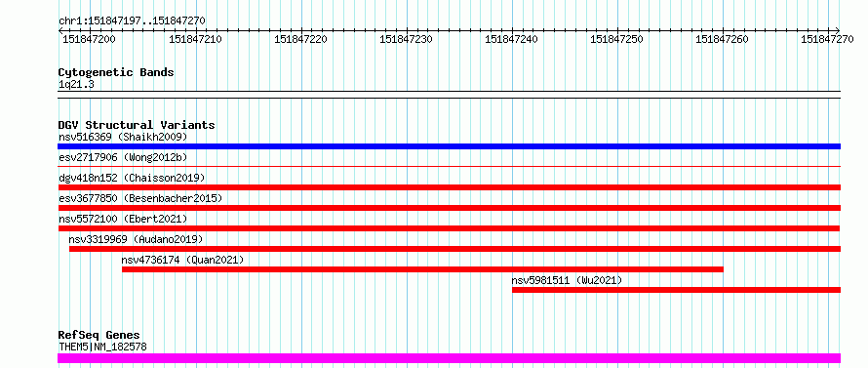
Task: Select the esv3677850 Besenbacher2015 red bar
Action: (449, 208)
